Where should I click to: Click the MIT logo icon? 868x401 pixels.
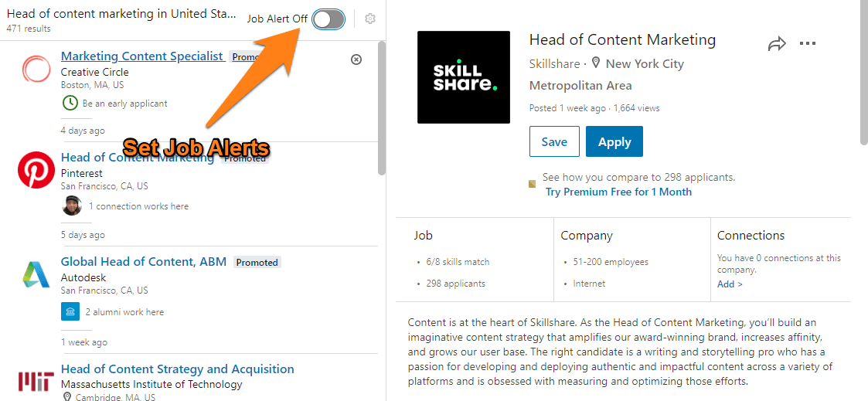[x=36, y=381]
